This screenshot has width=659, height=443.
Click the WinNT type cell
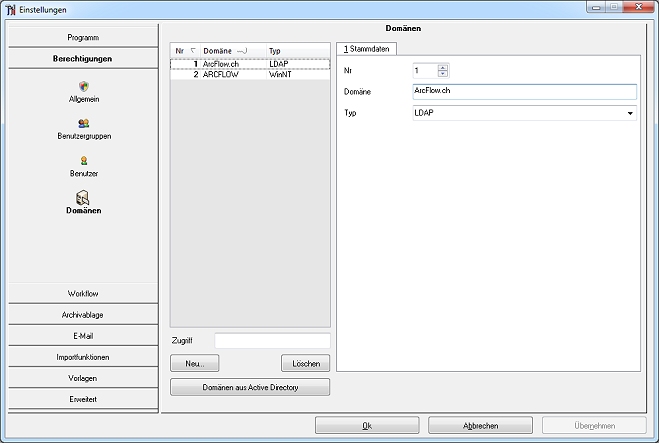click(x=280, y=74)
